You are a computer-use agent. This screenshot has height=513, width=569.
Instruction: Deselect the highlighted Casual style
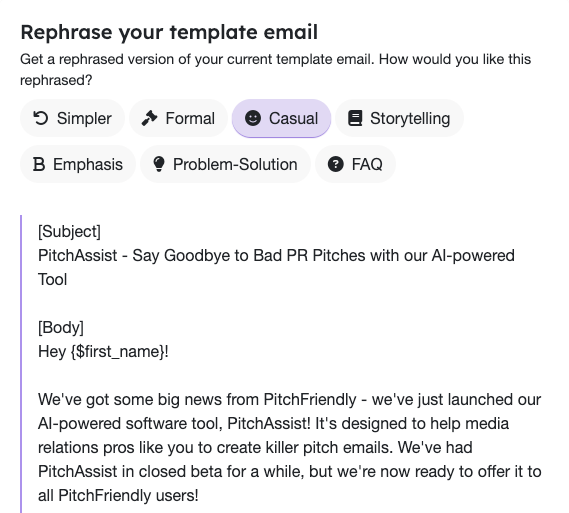point(282,118)
